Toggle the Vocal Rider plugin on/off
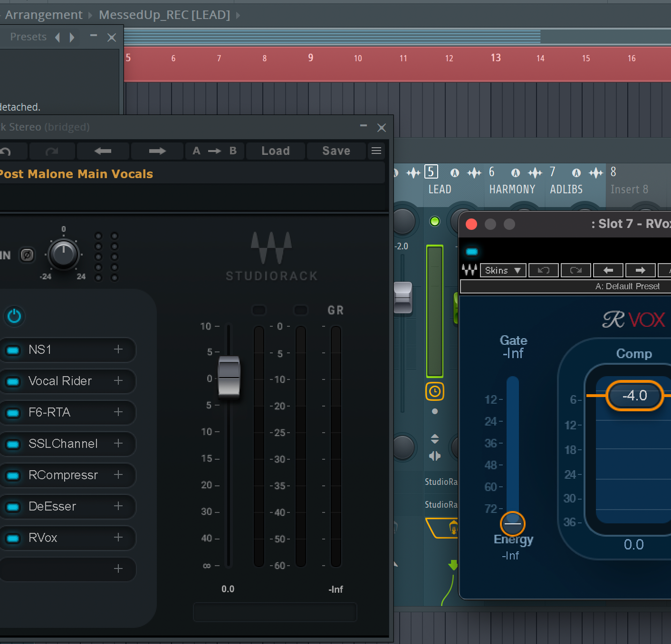The image size is (671, 644). [x=13, y=381]
